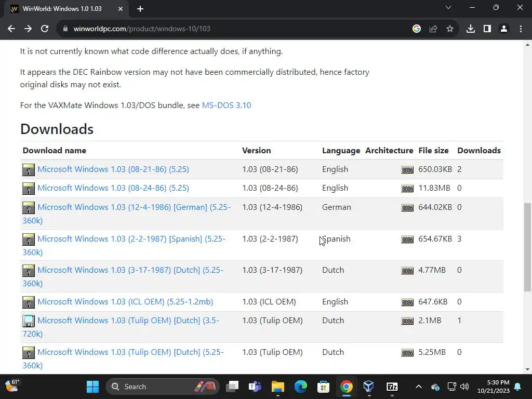Click the 11.83MB file size
The width and height of the screenshot is (532, 399).
[434, 188]
